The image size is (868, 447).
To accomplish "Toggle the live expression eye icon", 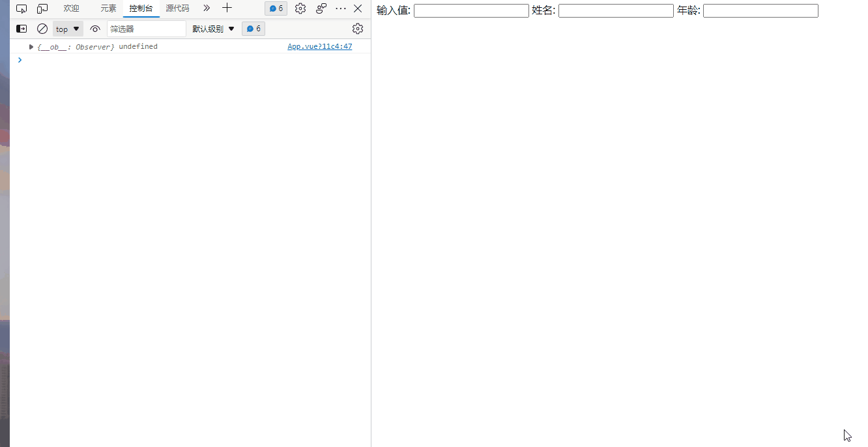I will [x=95, y=29].
